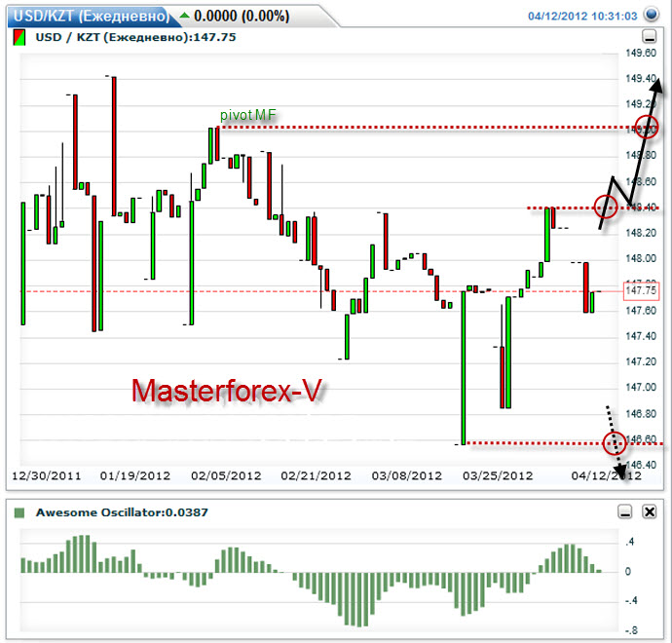Click the red-green USD / KZT legend swatch

point(19,37)
